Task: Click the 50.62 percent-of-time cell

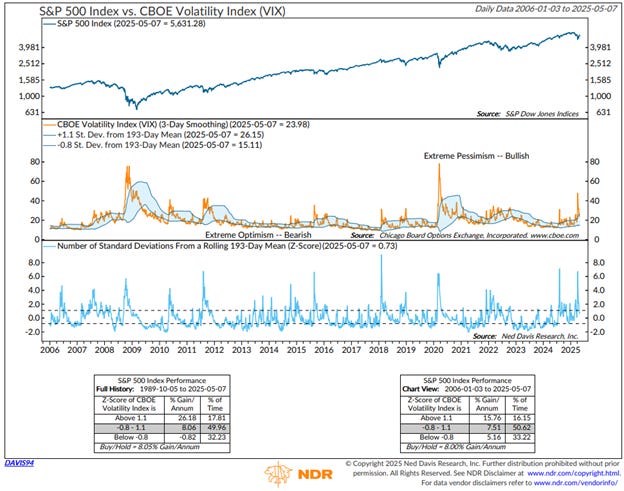Action: pos(521,428)
